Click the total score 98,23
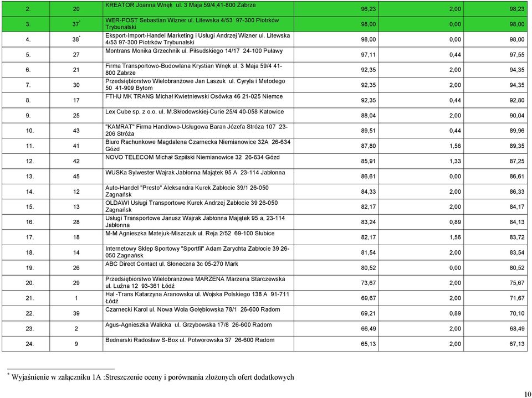This screenshot has width=532, height=398. tap(516, 9)
